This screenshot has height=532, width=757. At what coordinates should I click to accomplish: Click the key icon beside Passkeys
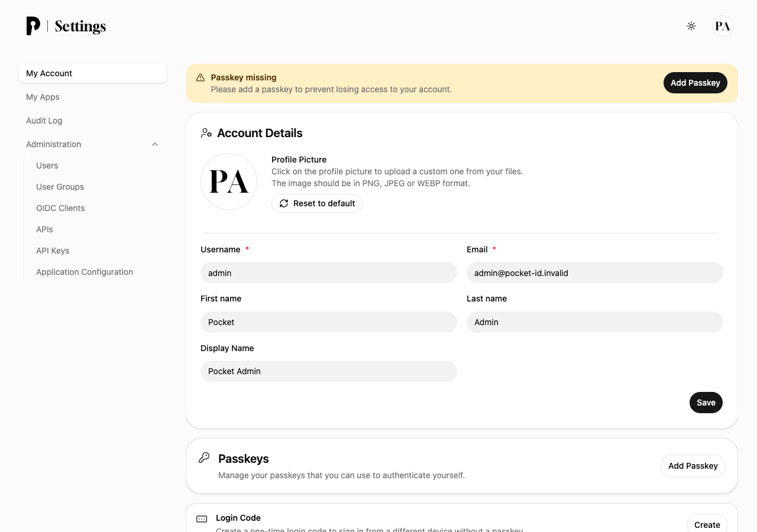[204, 458]
